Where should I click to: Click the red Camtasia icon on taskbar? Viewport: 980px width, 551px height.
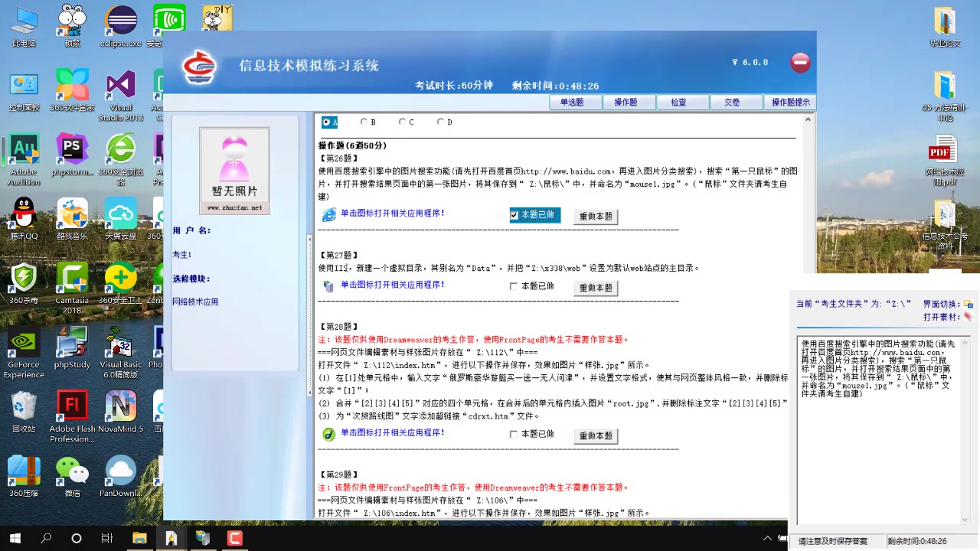(x=234, y=538)
